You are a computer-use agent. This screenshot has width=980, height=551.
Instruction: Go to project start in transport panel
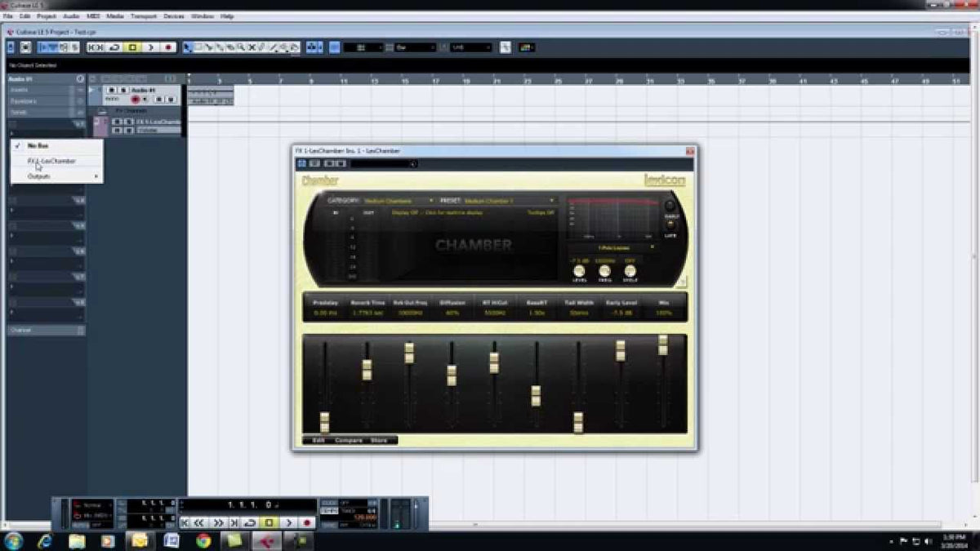(x=185, y=522)
